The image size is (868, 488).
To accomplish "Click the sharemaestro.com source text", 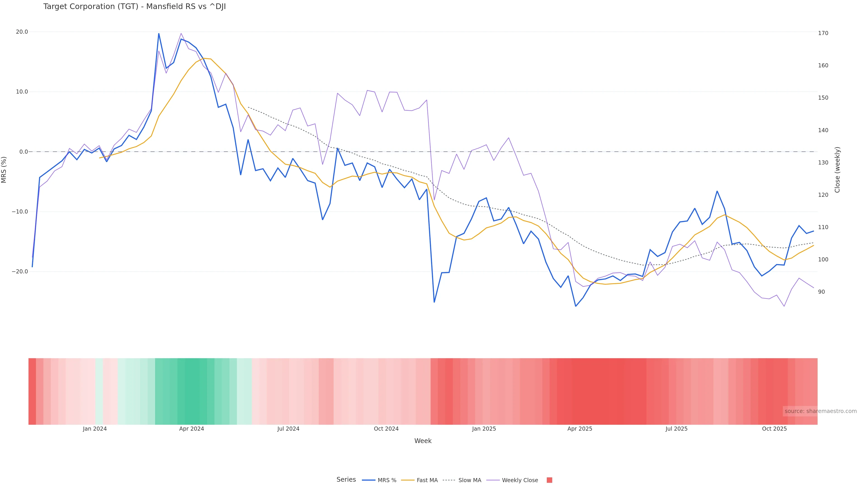I will [x=820, y=411].
